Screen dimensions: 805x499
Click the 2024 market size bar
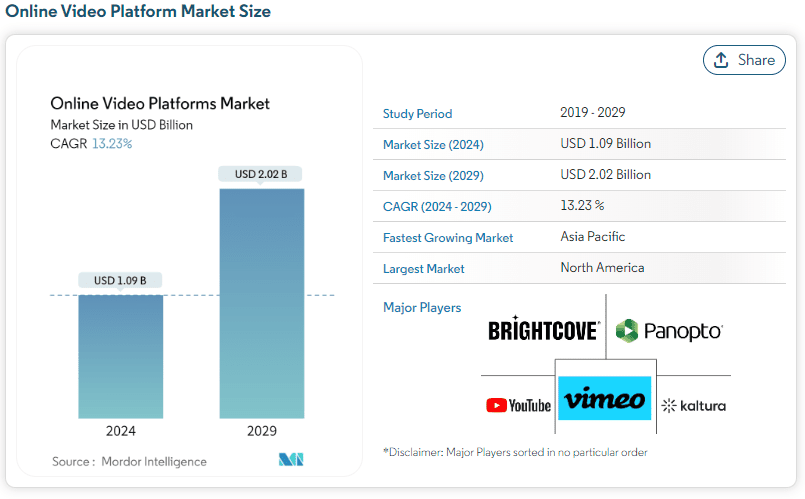point(121,356)
